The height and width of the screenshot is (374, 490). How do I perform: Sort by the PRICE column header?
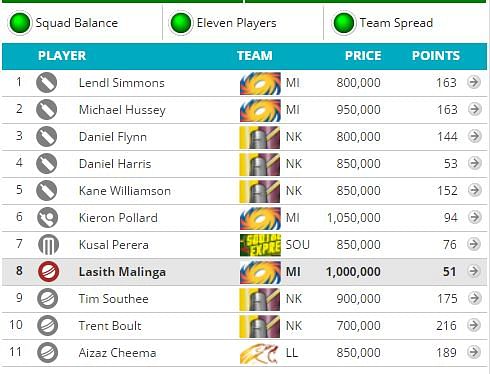[x=363, y=56]
